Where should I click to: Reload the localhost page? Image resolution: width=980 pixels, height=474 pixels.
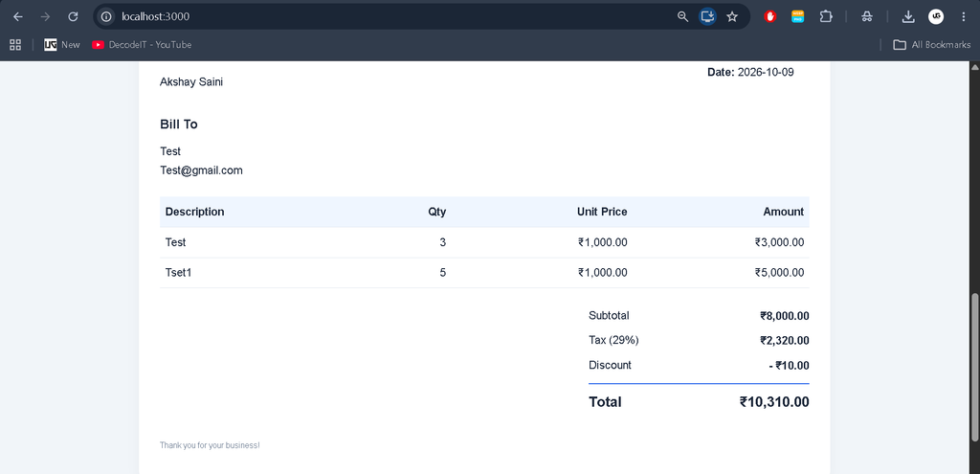(73, 17)
